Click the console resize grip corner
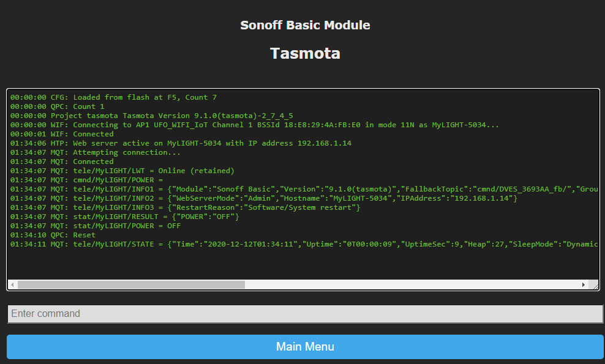 [595, 286]
